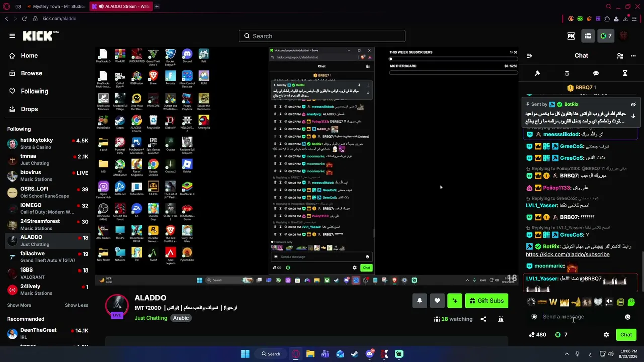644x362 pixels.
Task: Click the trash clear-chat icon
Action: click(x=567, y=73)
